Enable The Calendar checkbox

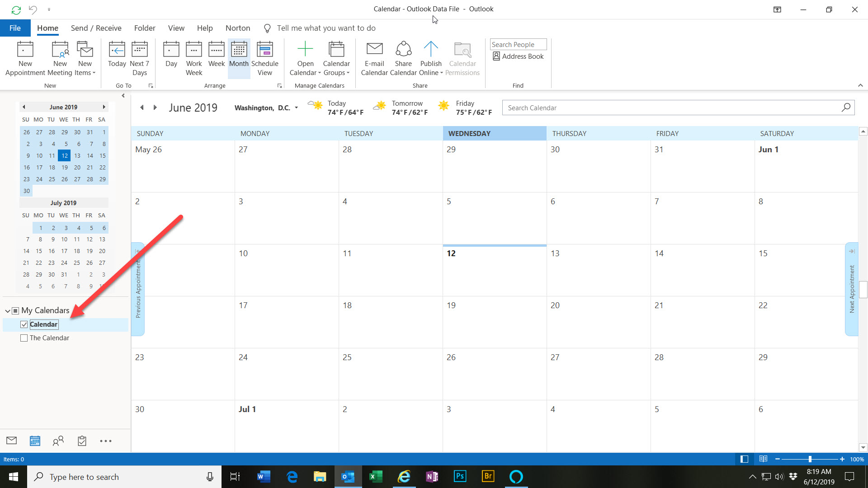coord(24,338)
